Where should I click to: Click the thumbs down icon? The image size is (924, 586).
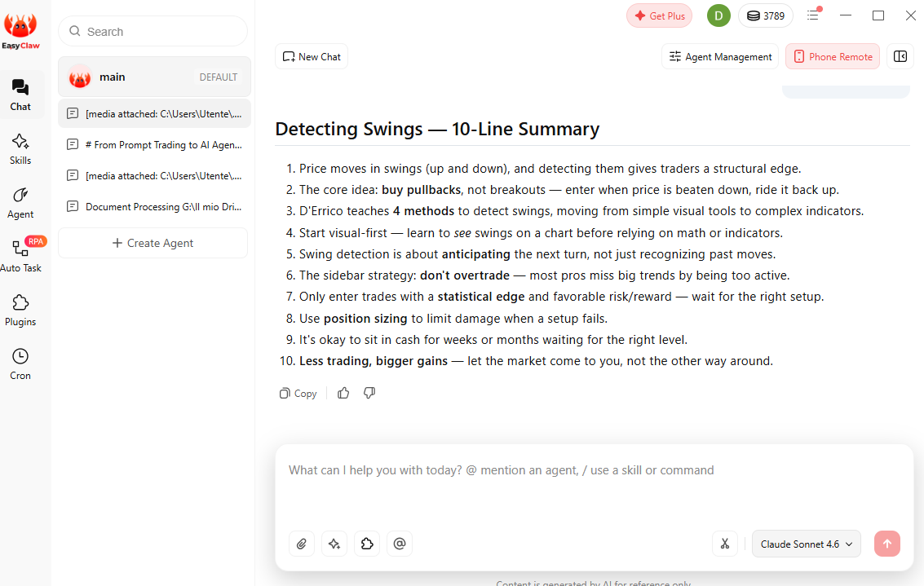[x=369, y=393]
